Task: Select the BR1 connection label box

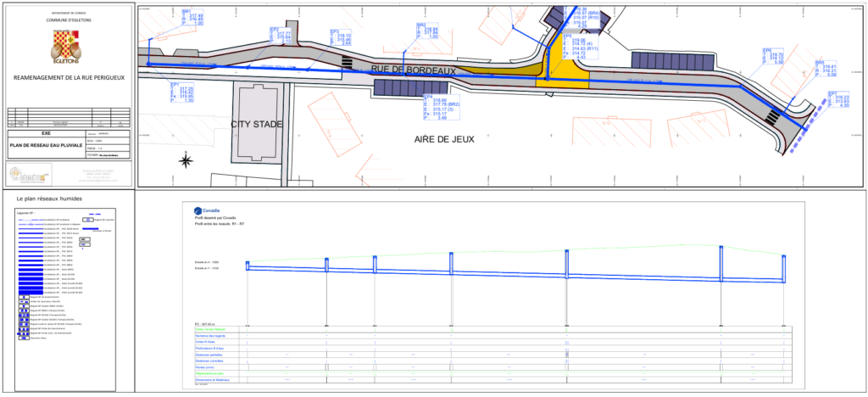Action: [192, 17]
